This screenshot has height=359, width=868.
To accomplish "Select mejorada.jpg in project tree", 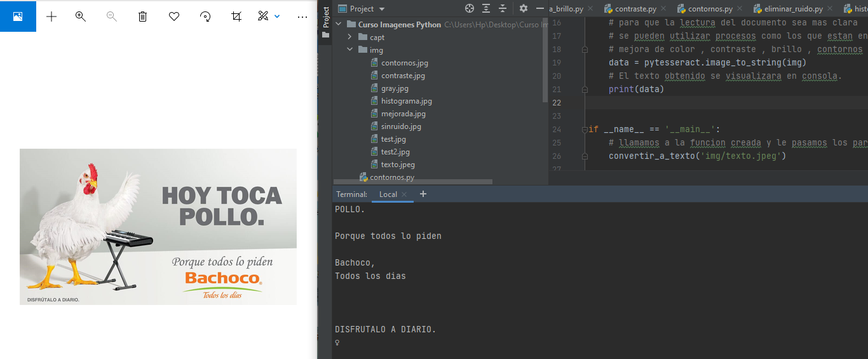I will (x=403, y=114).
